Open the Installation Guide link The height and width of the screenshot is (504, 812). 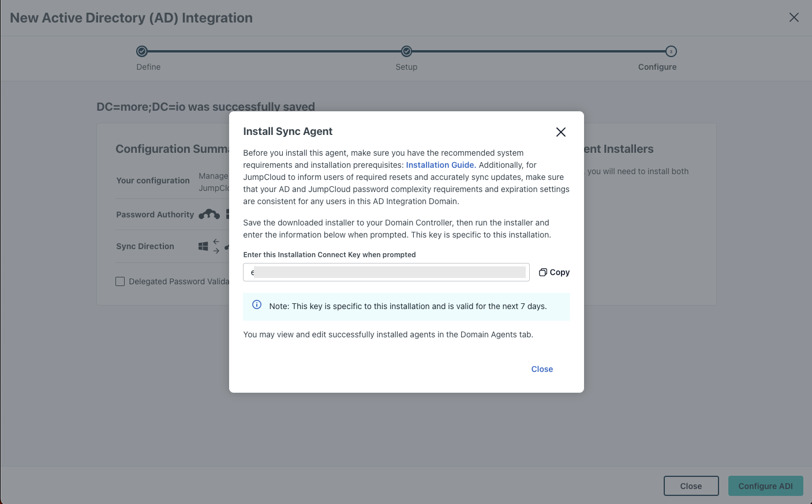pos(439,165)
